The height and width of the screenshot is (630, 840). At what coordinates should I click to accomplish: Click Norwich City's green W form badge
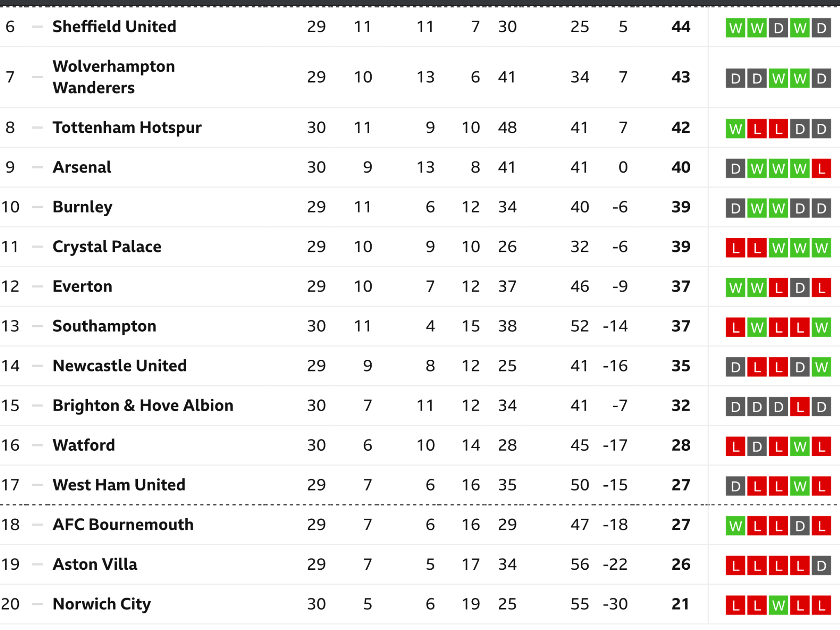[778, 605]
